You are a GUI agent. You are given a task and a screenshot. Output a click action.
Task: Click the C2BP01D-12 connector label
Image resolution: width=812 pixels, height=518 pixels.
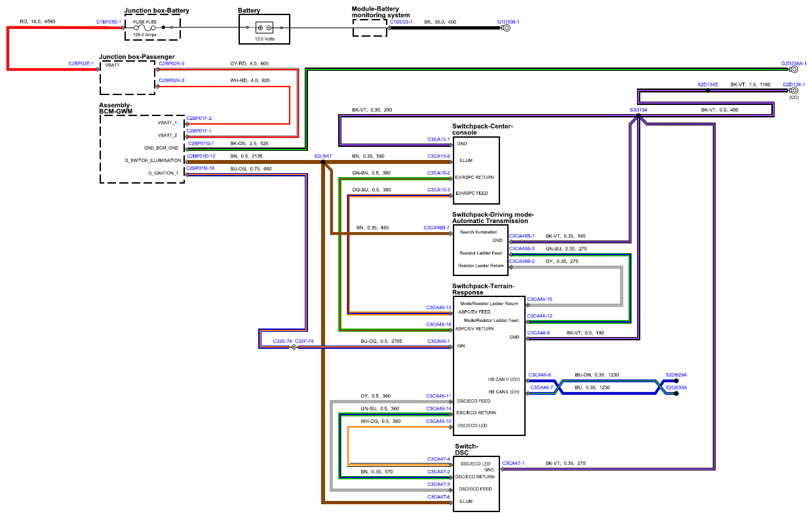201,156
